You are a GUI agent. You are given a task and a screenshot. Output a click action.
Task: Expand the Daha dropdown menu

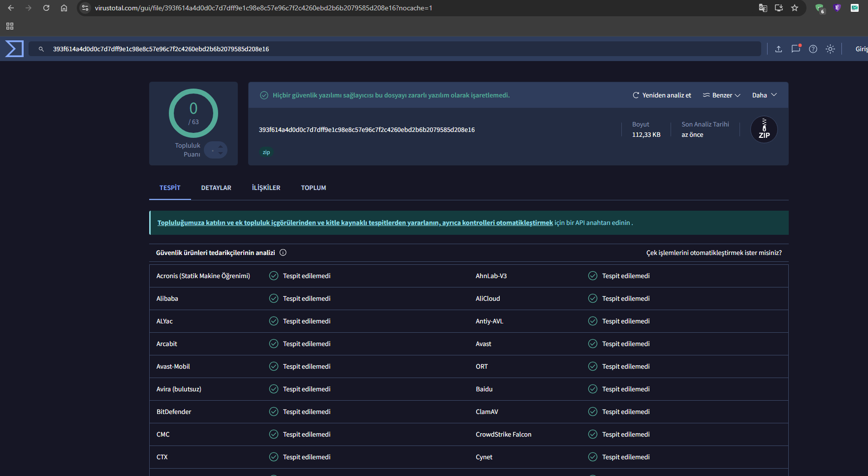(x=765, y=95)
